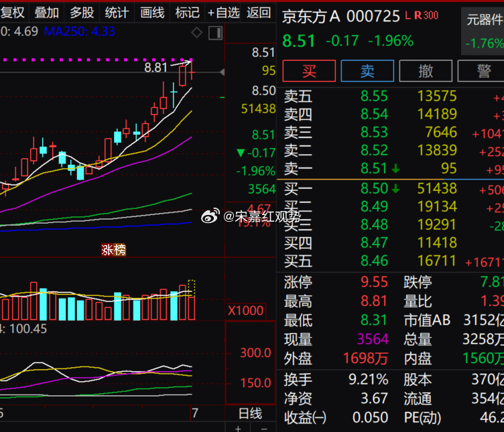Screen dimensions: 504x432
Task: Open the 多股 multi-stock view
Action: point(82,13)
